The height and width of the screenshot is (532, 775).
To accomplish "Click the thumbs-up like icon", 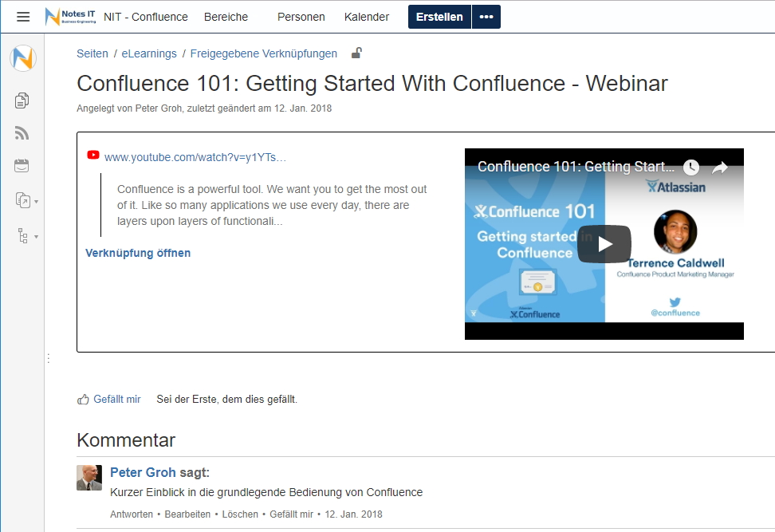I will pyautogui.click(x=83, y=400).
